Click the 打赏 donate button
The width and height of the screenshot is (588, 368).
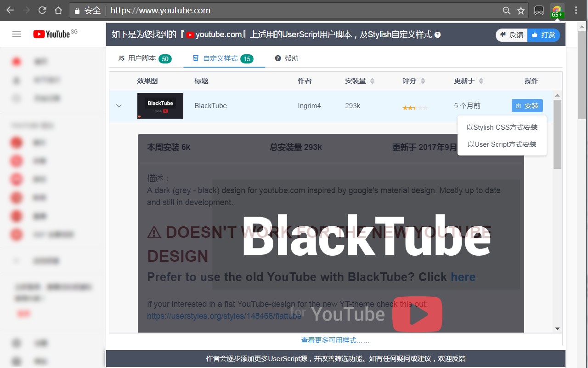(543, 35)
